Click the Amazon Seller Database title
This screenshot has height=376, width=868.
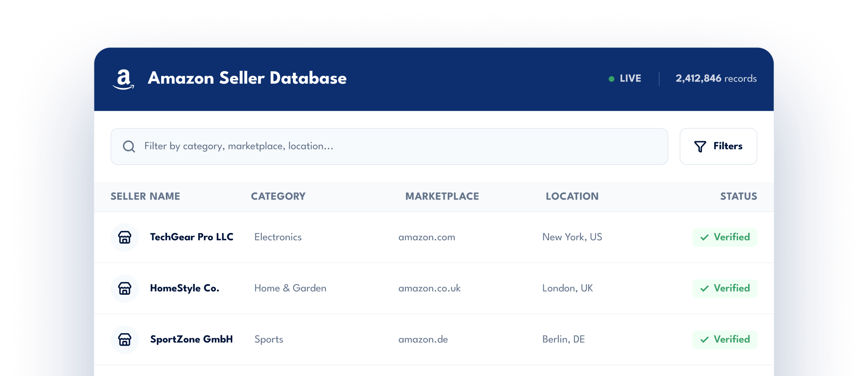[x=247, y=78]
